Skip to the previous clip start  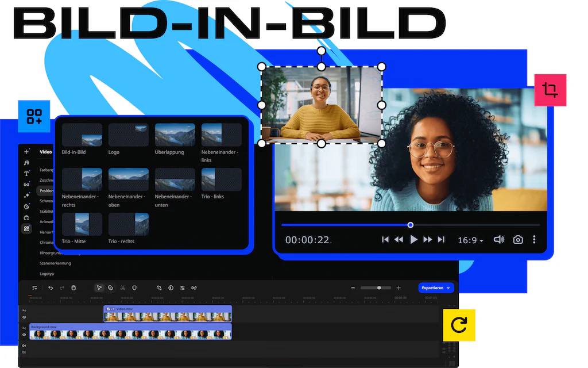click(385, 240)
